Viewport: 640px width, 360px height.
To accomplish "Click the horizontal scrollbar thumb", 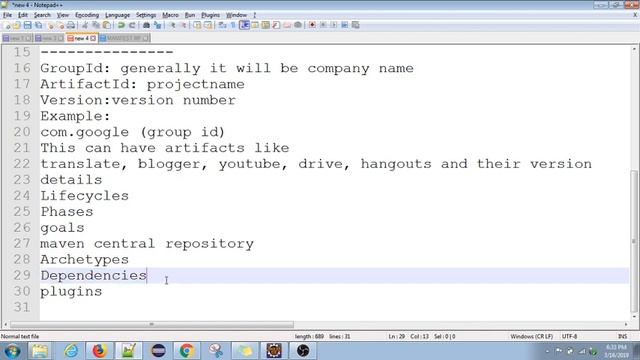I will click(x=151, y=324).
